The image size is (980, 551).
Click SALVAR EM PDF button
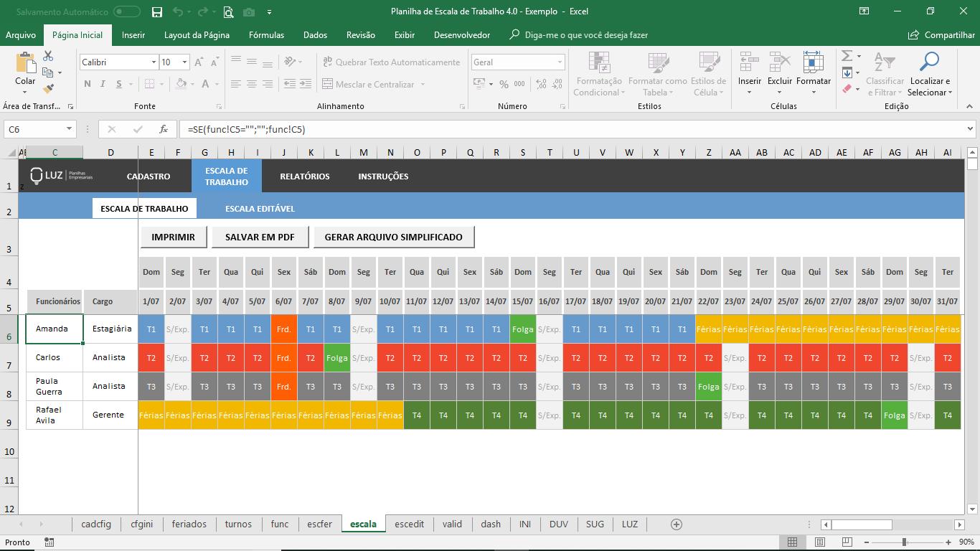(260, 237)
